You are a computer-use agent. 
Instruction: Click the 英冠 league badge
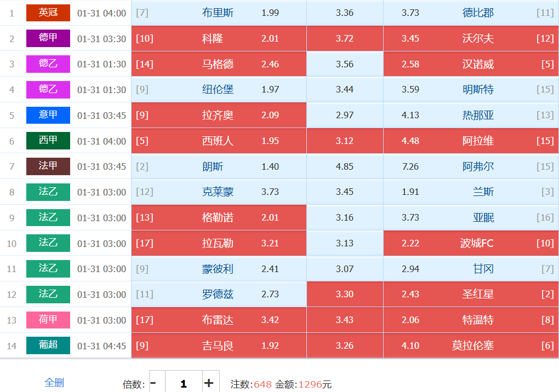(48, 13)
